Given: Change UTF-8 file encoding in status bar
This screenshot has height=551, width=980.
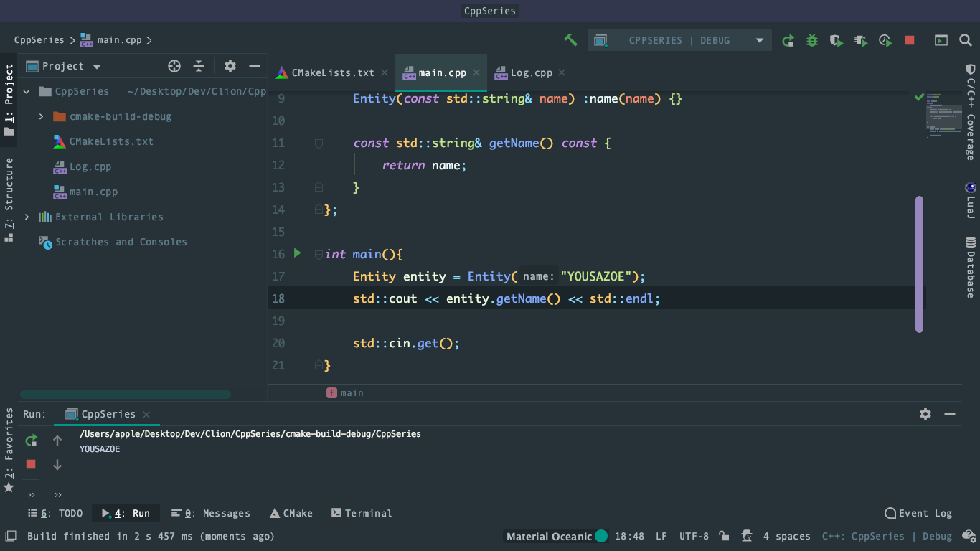Looking at the screenshot, I should pyautogui.click(x=694, y=536).
